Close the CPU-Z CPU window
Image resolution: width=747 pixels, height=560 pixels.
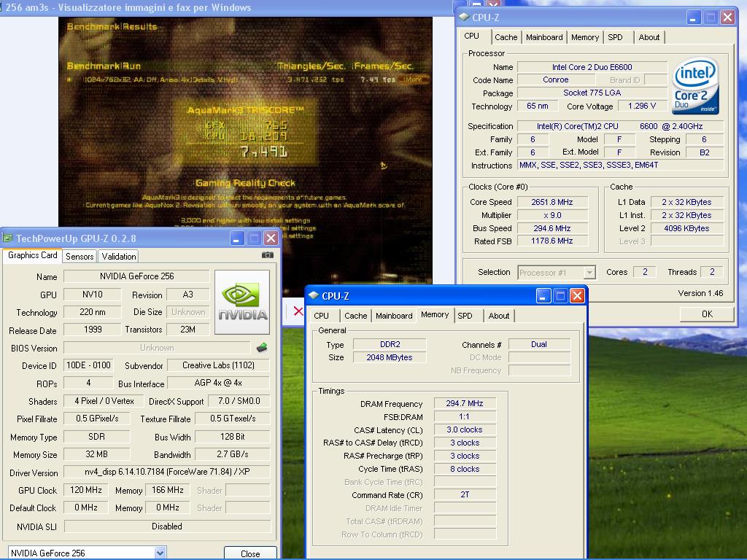727,17
